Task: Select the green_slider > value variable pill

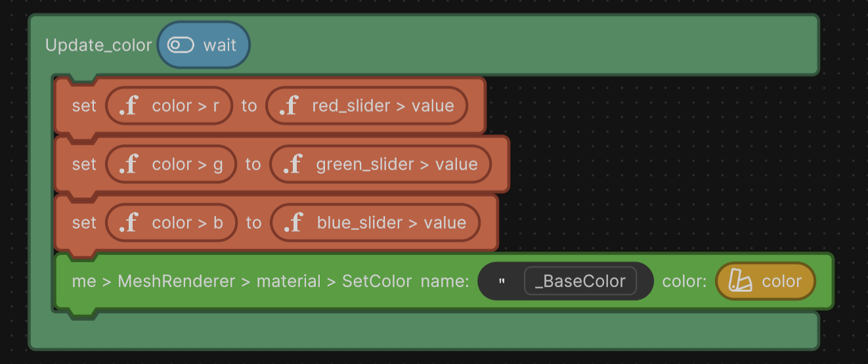Action: pyautogui.click(x=397, y=164)
